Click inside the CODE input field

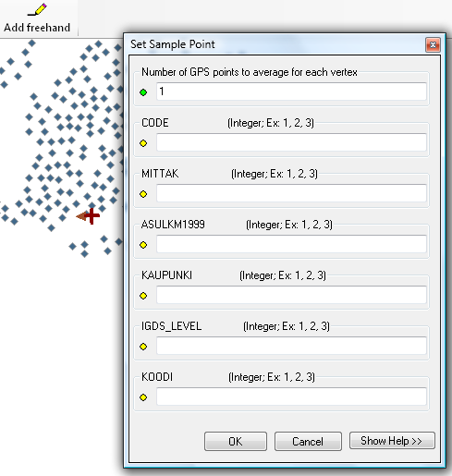tap(291, 142)
